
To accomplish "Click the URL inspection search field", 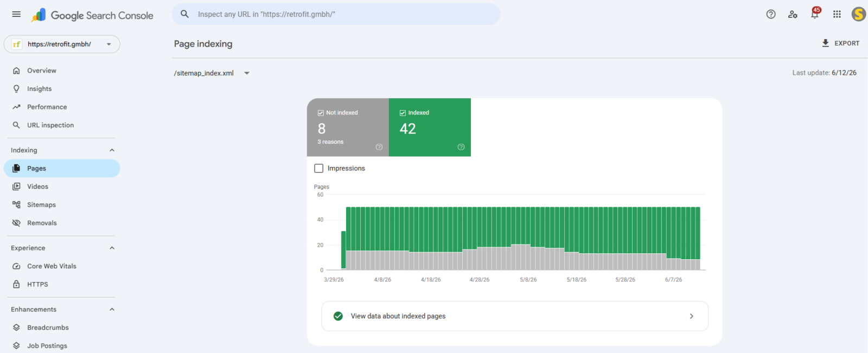I will click(336, 14).
